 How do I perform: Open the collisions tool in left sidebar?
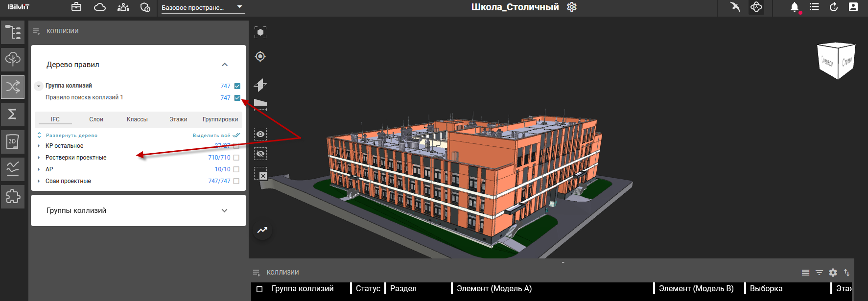[x=13, y=87]
